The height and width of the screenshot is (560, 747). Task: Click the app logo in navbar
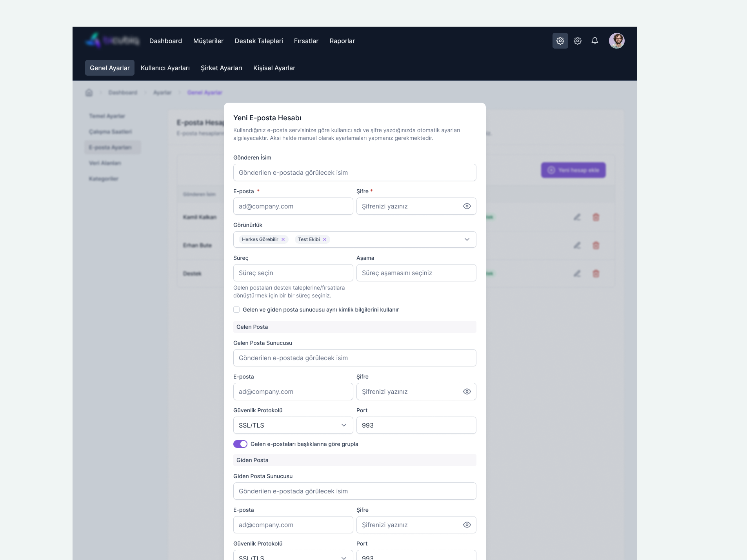pyautogui.click(x=112, y=40)
